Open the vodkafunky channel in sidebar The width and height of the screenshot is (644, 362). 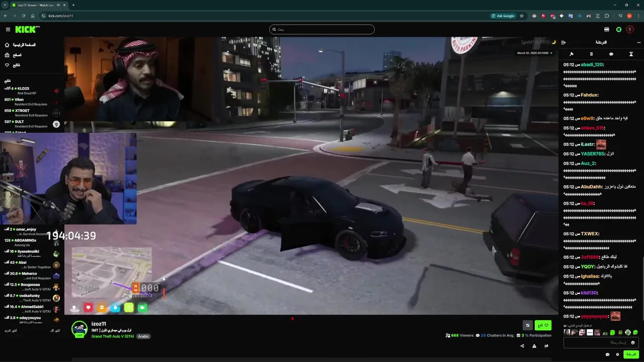[32, 298]
